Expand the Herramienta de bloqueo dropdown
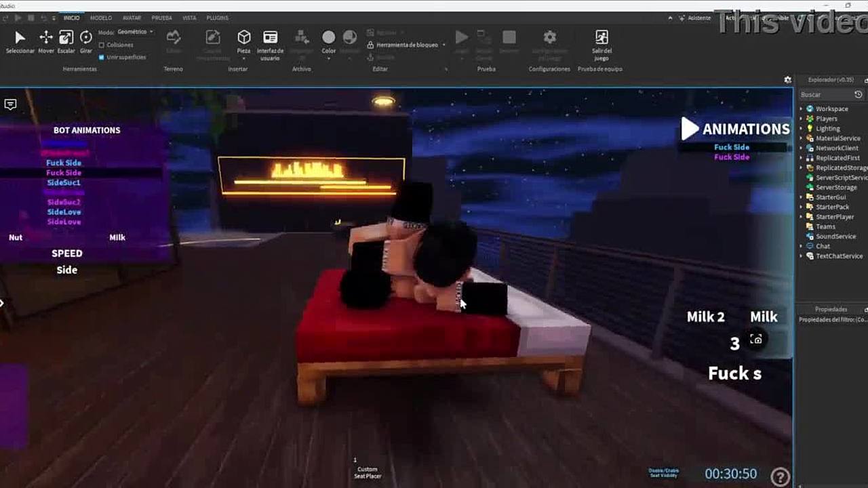Screen dimensions: 868x488 point(443,45)
